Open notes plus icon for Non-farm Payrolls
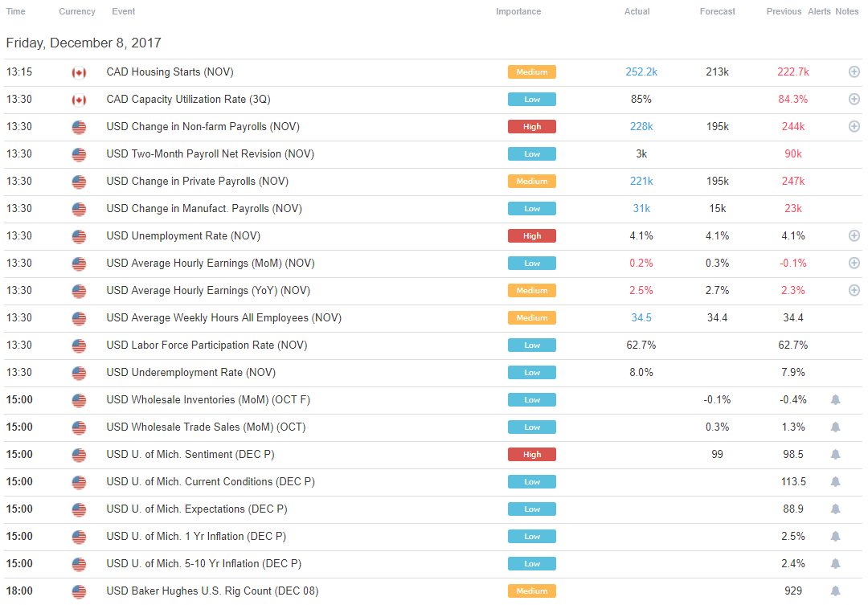Image resolution: width=868 pixels, height=605 pixels. 854,127
